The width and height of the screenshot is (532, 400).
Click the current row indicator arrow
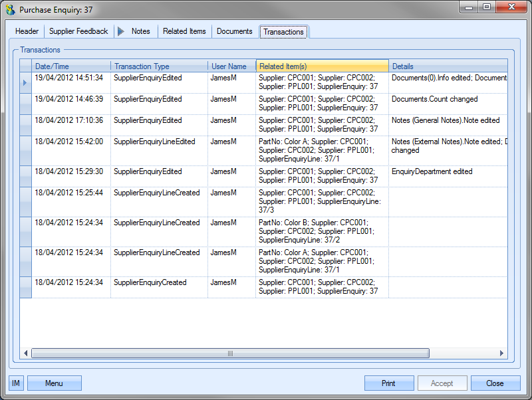[25, 82]
